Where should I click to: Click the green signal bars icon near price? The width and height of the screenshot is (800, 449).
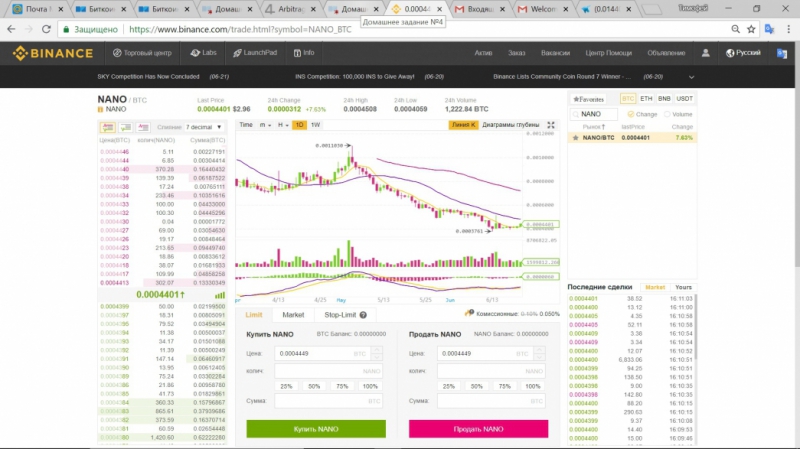[x=220, y=295]
